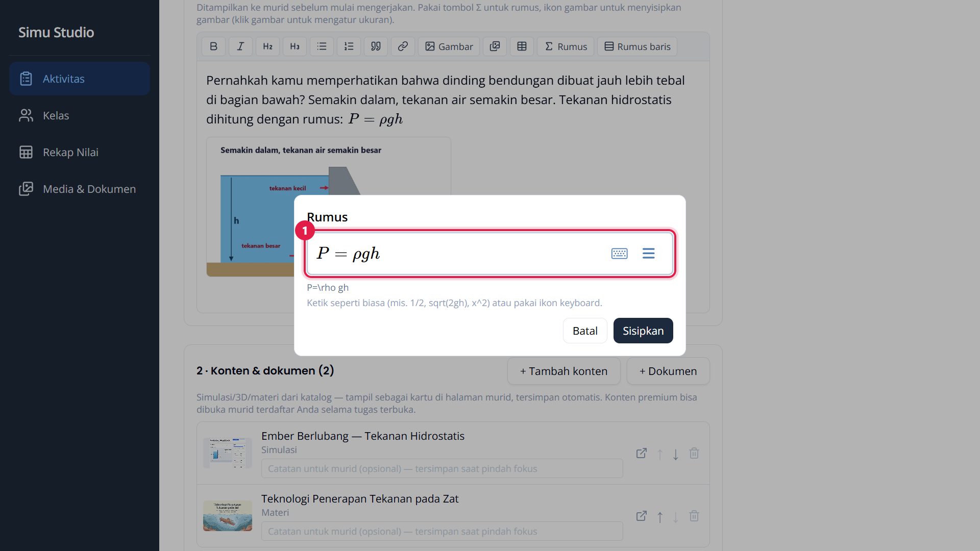This screenshot has width=980, height=551.
Task: Open the formula field hamburger menu
Action: pos(648,254)
